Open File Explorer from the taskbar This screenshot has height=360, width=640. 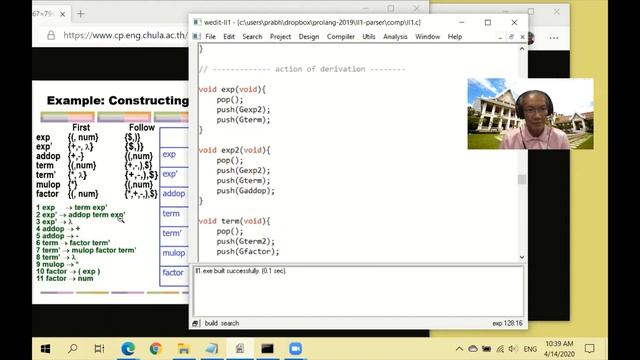coord(184,349)
